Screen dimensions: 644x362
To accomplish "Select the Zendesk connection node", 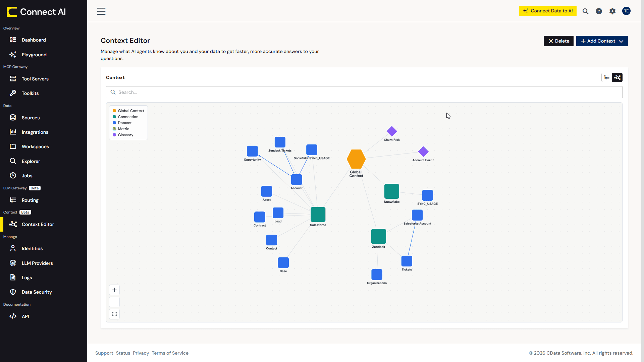I will click(379, 236).
